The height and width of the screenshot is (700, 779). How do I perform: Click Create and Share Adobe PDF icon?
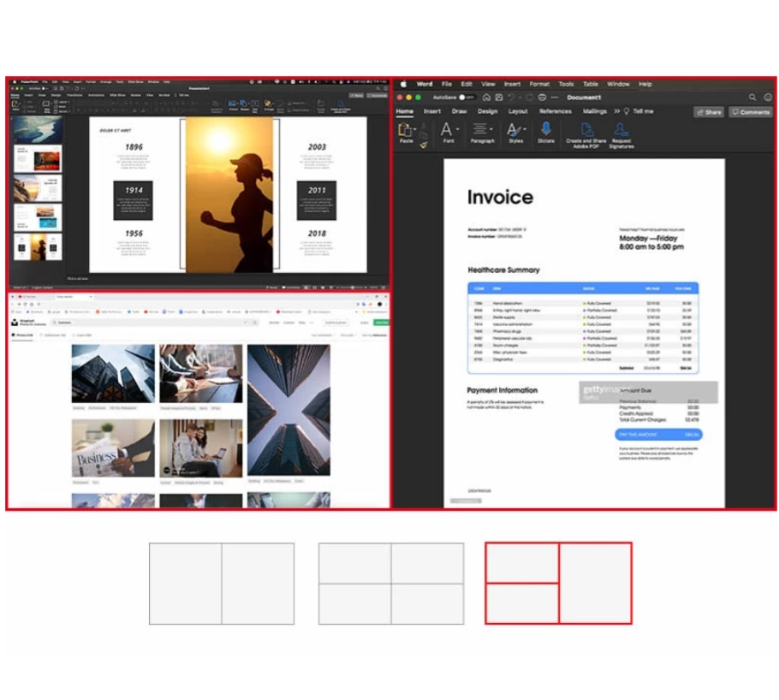tap(586, 130)
